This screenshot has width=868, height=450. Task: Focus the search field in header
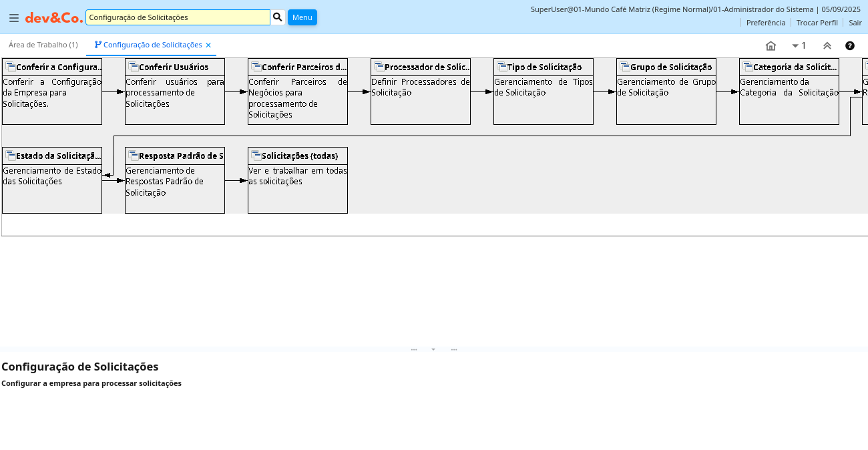[x=178, y=17]
